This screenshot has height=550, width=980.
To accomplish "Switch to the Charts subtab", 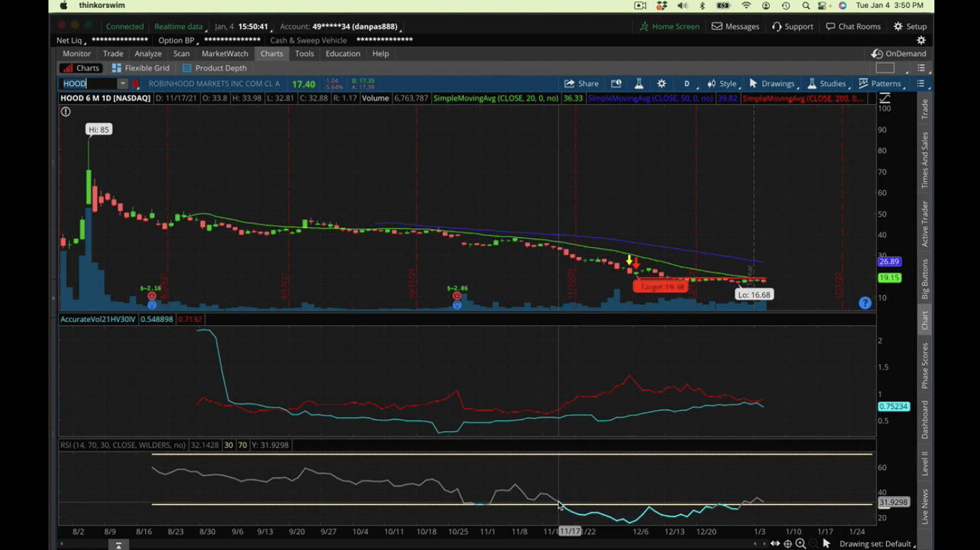I will 80,68.
